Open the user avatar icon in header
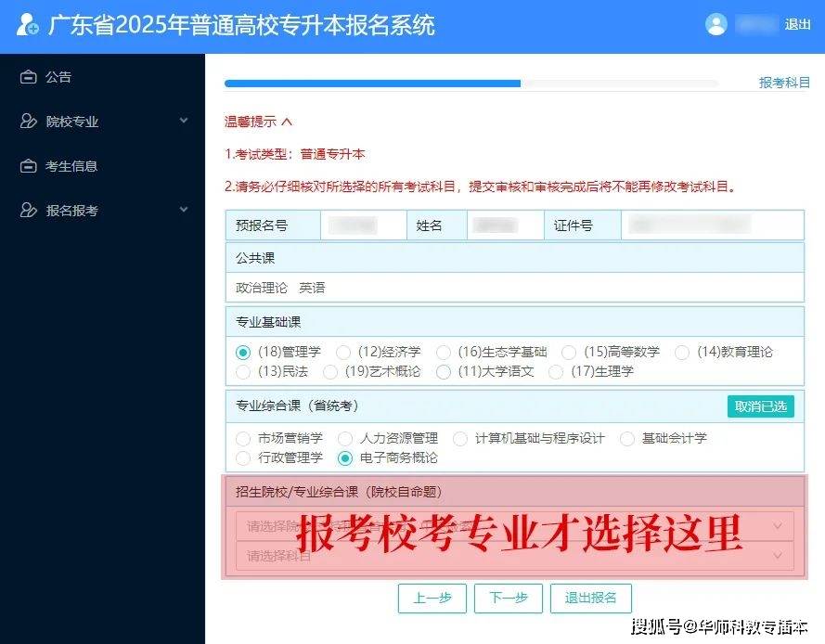 pyautogui.click(x=716, y=24)
